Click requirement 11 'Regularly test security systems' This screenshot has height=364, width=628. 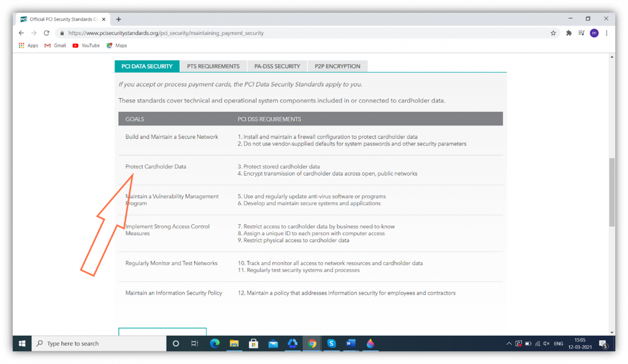[x=299, y=270]
